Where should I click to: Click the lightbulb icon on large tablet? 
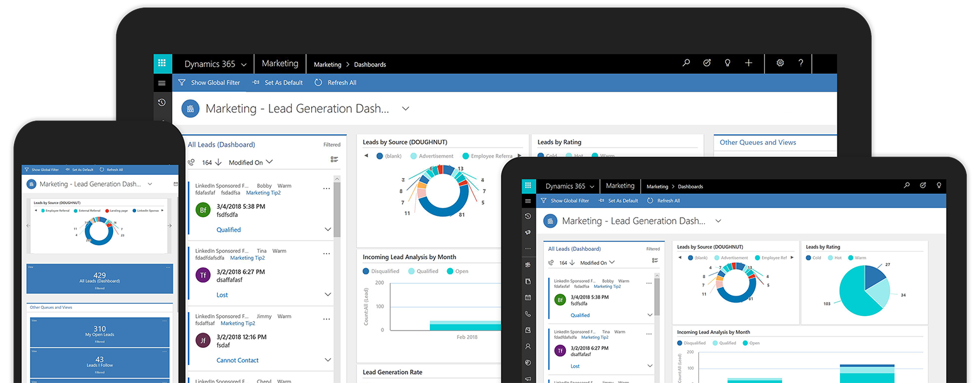pos(727,63)
